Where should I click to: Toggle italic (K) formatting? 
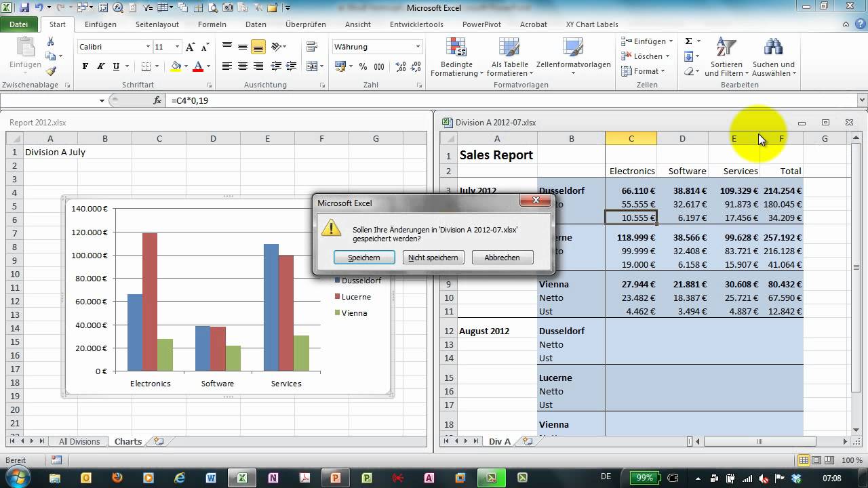(100, 66)
